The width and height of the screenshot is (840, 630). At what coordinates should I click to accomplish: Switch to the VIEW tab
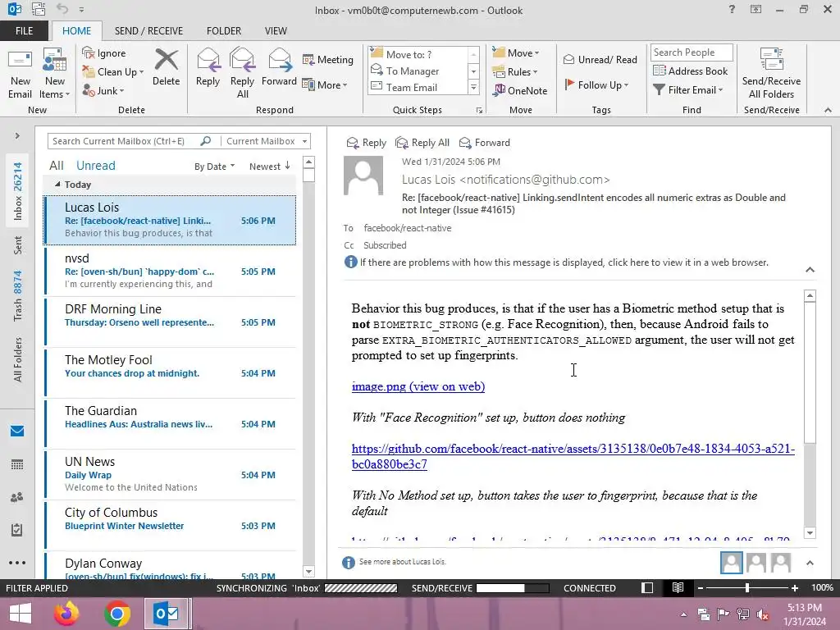coord(276,30)
